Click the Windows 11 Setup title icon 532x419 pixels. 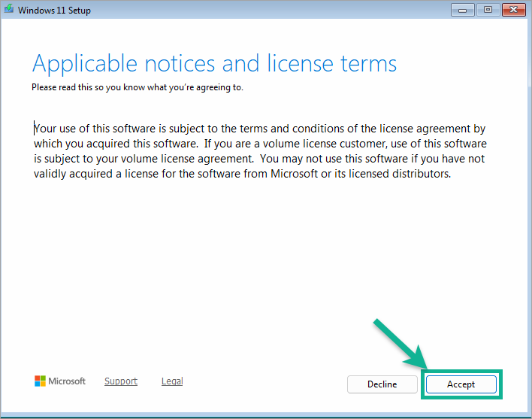tap(9, 9)
